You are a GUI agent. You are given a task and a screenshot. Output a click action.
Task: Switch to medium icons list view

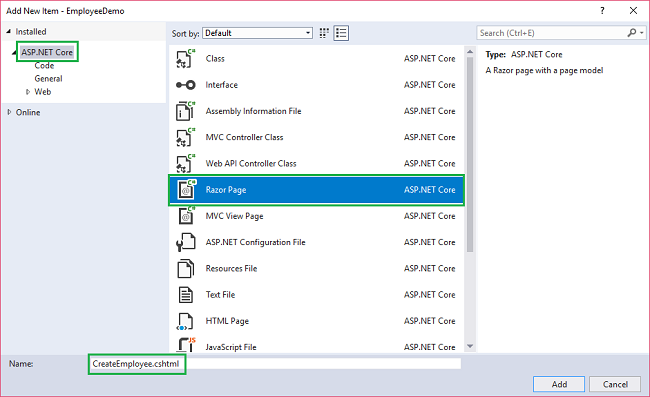(341, 33)
